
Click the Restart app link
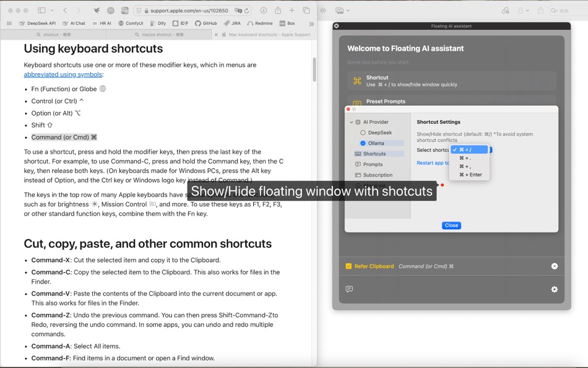tap(433, 163)
